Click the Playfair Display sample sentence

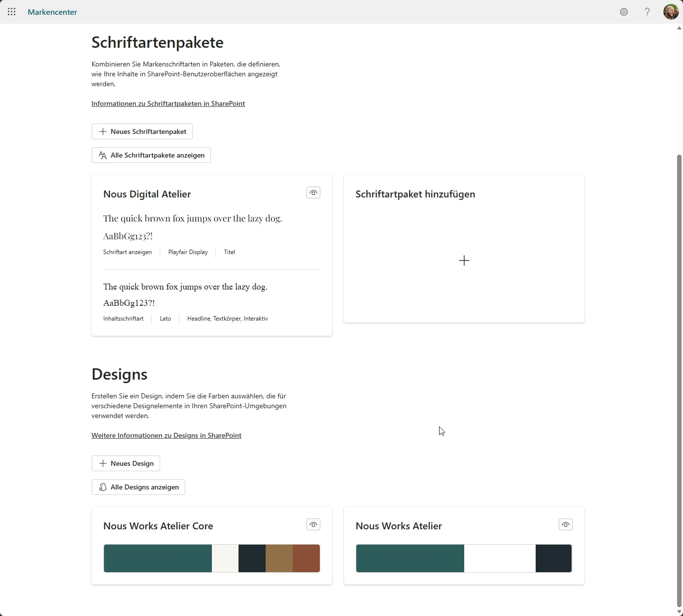coord(193,219)
